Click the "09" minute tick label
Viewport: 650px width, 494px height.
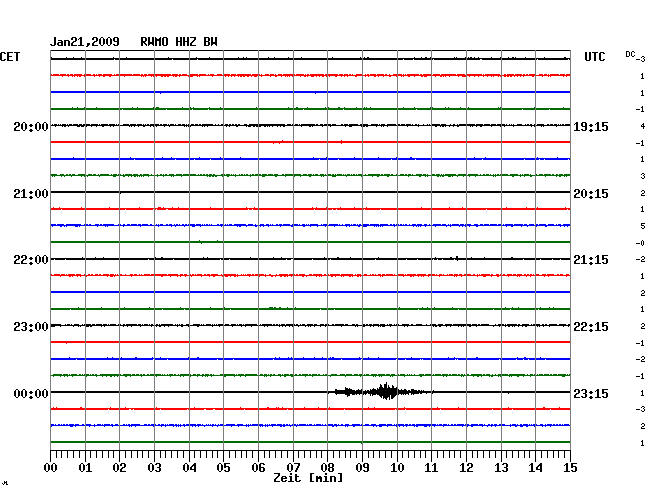pos(362,468)
